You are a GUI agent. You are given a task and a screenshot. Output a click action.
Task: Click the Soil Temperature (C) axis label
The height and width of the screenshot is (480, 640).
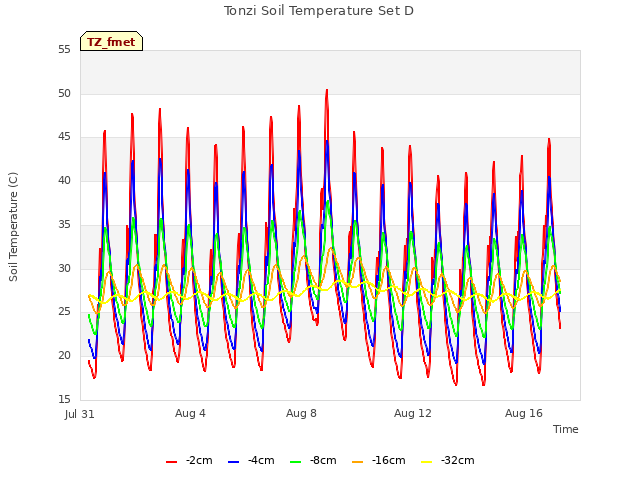tap(13, 227)
